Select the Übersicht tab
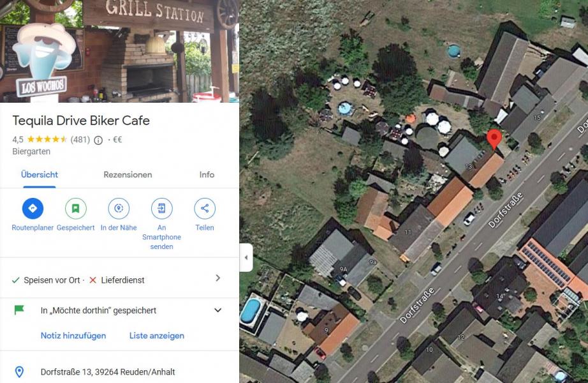 40,175
